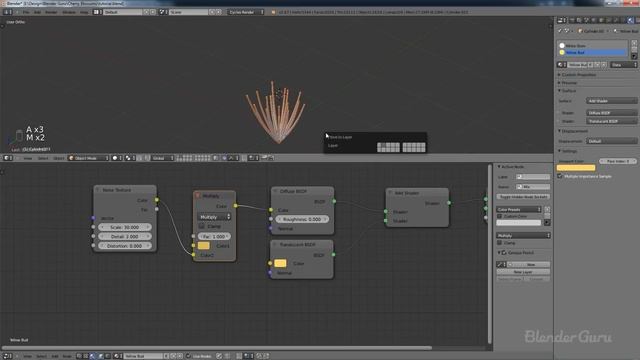Open the node editor type selector
Image resolution: width=640 pixels, height=360 pixels.
click(7, 356)
